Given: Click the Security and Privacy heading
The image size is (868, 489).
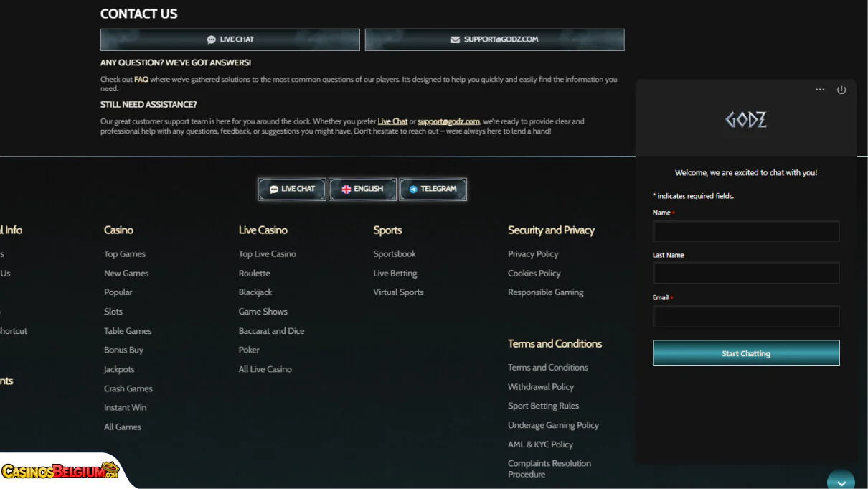Looking at the screenshot, I should [552, 230].
